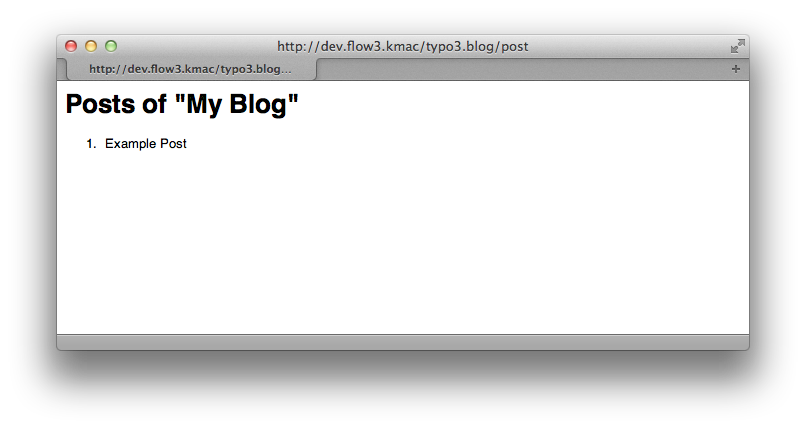This screenshot has height=429, width=806.
Task: Open the Example Post entry
Action: point(145,144)
